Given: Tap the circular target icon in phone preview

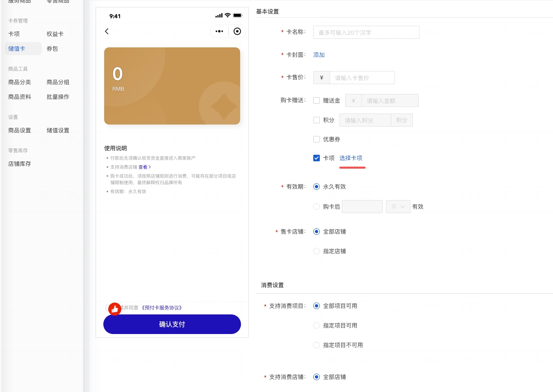Looking at the screenshot, I should [x=237, y=31].
